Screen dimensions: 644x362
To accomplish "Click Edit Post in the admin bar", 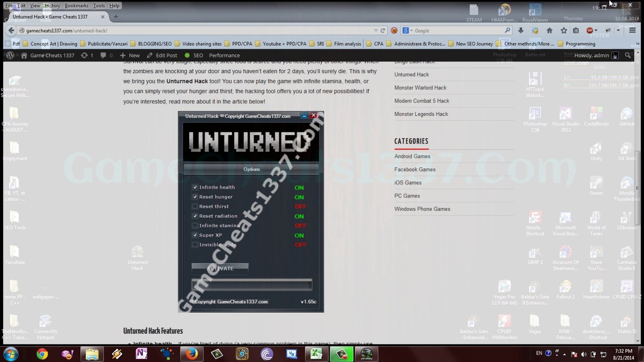I will pyautogui.click(x=162, y=55).
